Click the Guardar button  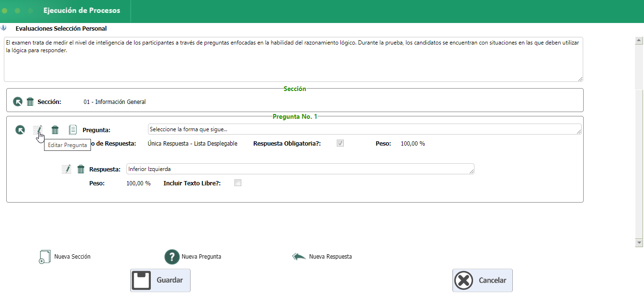click(160, 280)
